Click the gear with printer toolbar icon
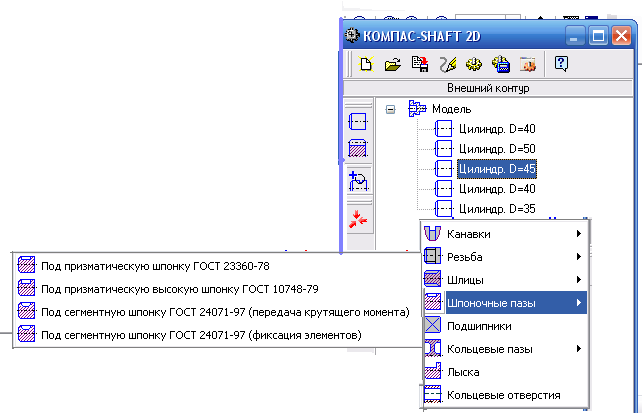 click(x=501, y=64)
